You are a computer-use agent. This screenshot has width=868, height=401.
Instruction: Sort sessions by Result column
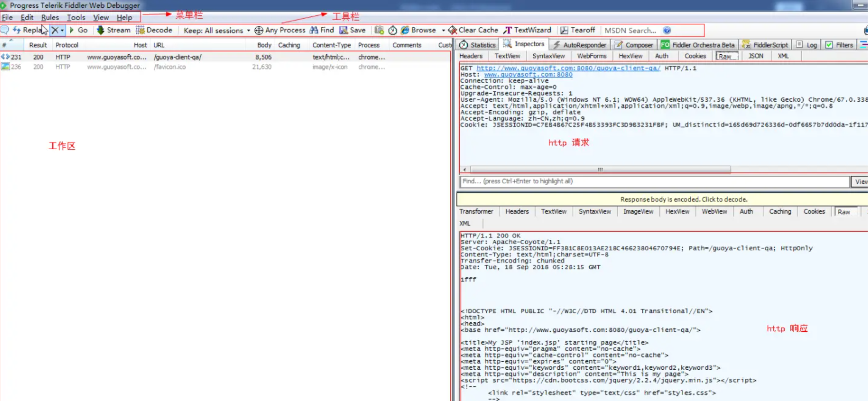point(38,45)
